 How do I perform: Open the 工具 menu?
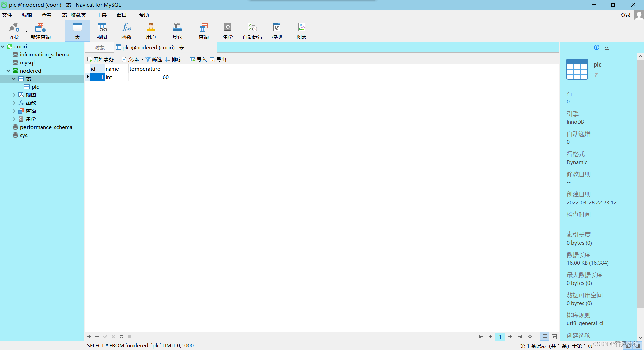101,15
